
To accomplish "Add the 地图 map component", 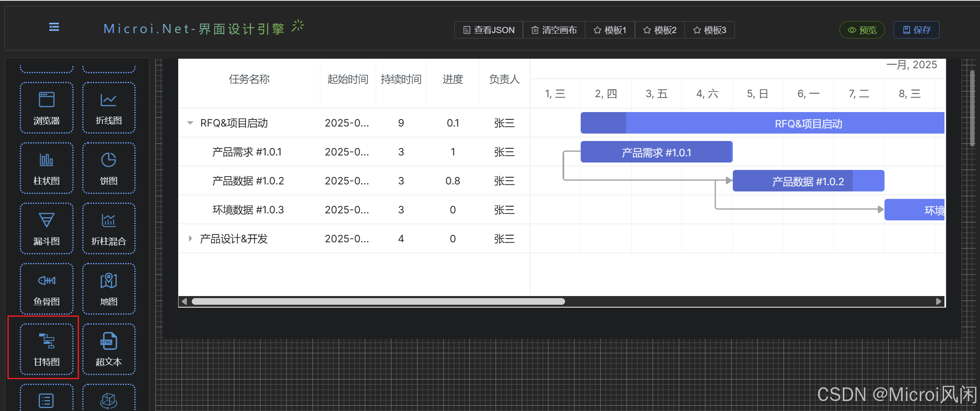I will coord(109,289).
